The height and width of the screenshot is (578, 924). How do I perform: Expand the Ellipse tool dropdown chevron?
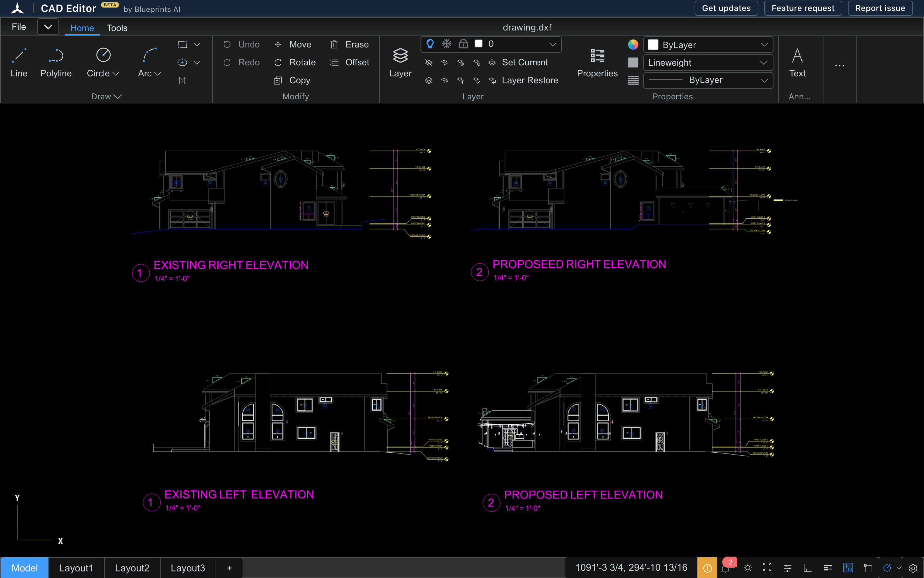(197, 62)
